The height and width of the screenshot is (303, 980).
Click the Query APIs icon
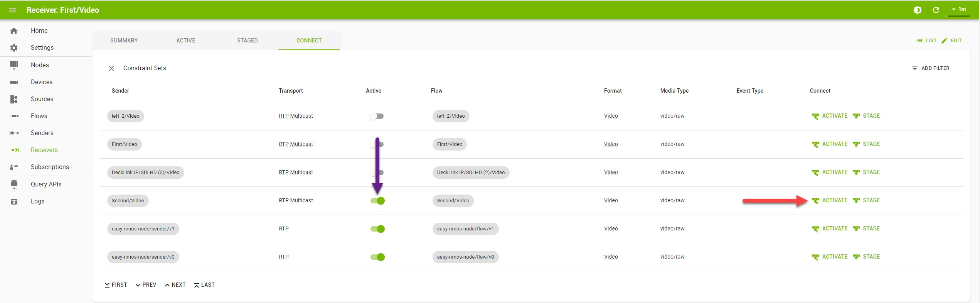click(14, 185)
